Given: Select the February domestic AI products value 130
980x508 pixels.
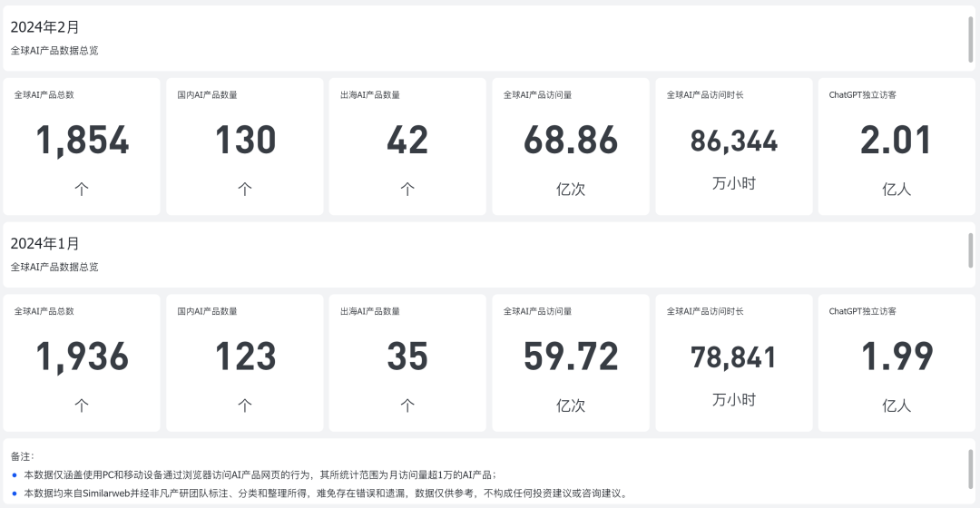Looking at the screenshot, I should tap(245, 140).
